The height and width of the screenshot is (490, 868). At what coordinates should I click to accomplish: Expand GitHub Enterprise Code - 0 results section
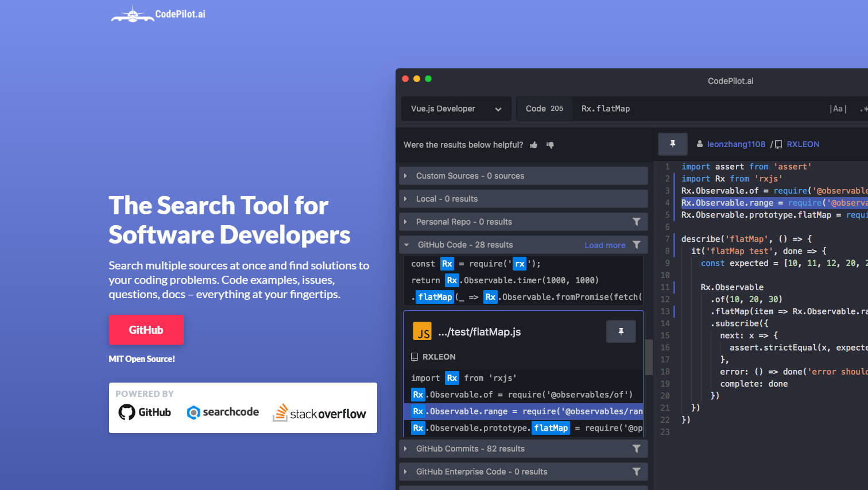pos(523,472)
